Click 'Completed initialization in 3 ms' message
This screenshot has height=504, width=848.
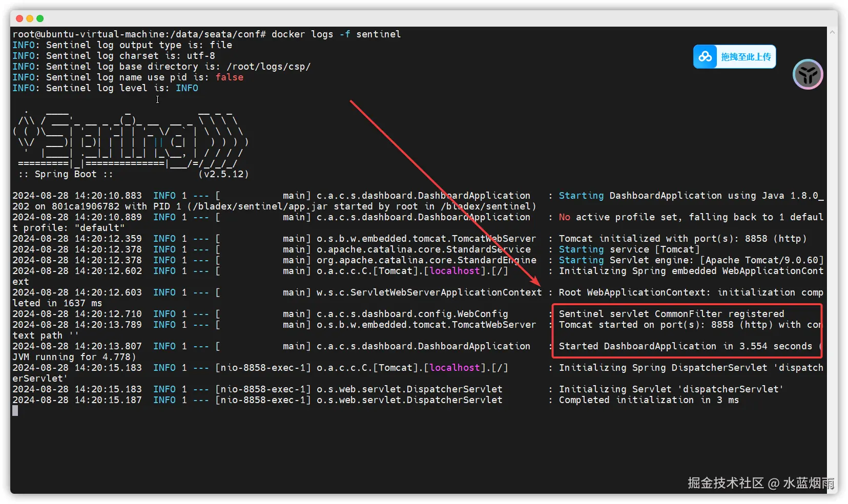[649, 400]
